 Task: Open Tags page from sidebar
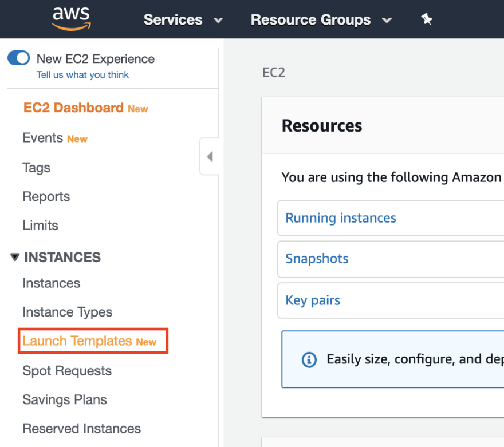click(36, 168)
